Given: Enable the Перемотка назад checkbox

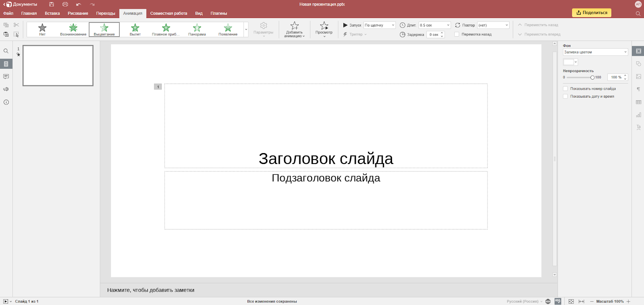Looking at the screenshot, I should pos(457,34).
